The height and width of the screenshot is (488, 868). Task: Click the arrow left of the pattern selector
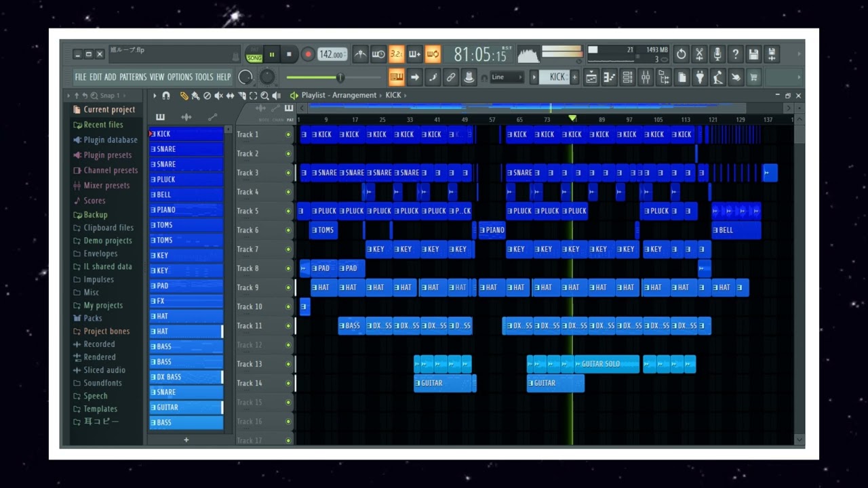[x=534, y=77]
